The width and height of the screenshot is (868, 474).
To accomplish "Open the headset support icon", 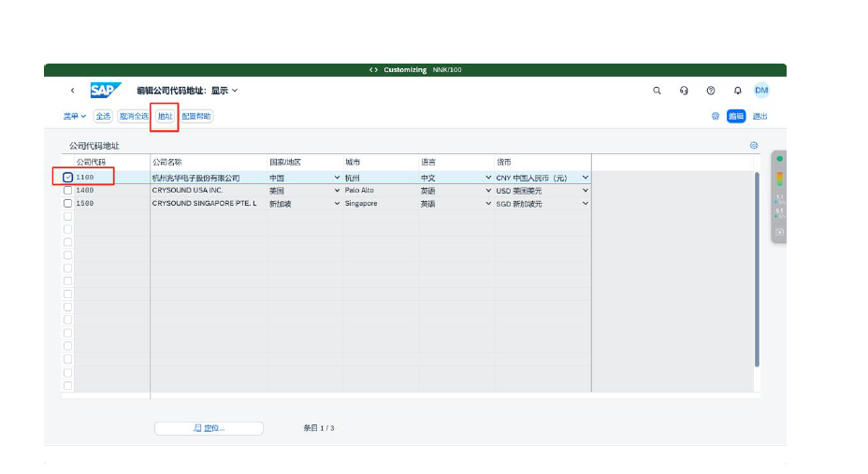I will (684, 91).
